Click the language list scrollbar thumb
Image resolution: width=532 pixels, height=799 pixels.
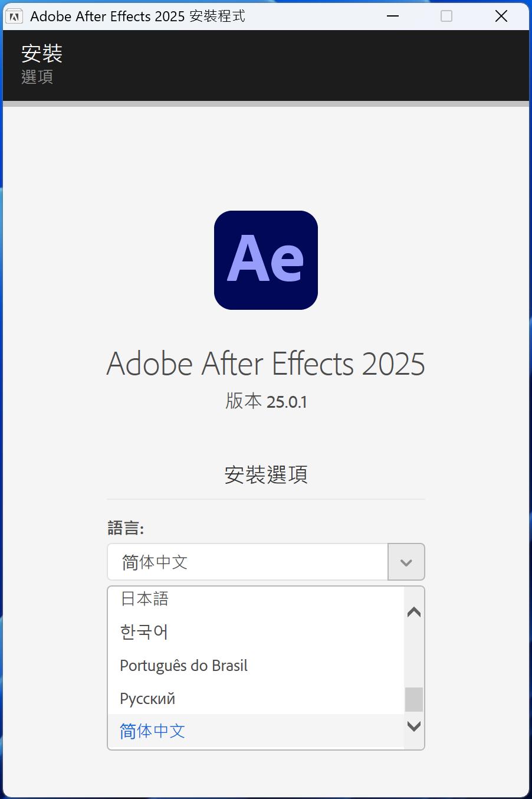[414, 700]
